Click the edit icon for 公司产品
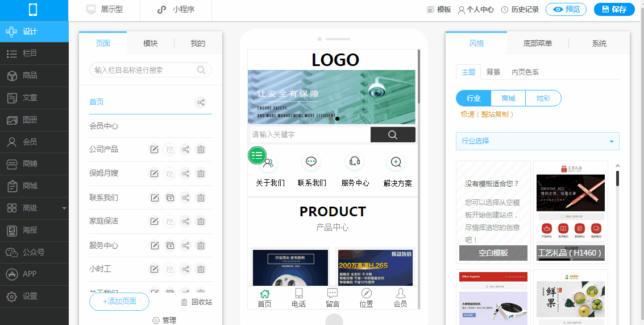 click(154, 150)
